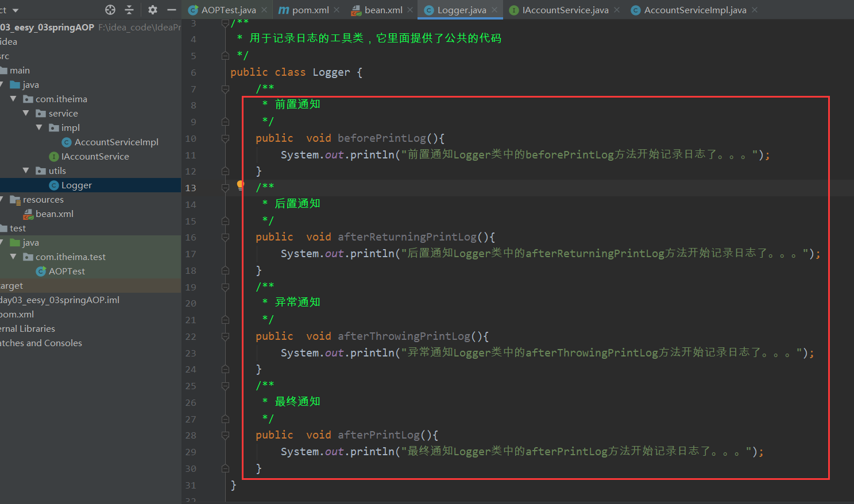Close the bean.xml tab
The height and width of the screenshot is (504, 854).
pos(410,10)
